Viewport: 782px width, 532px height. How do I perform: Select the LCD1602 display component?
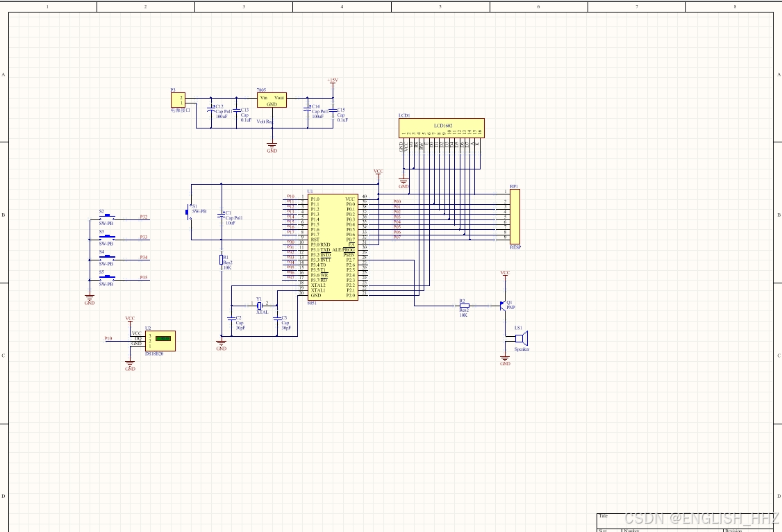[x=442, y=128]
